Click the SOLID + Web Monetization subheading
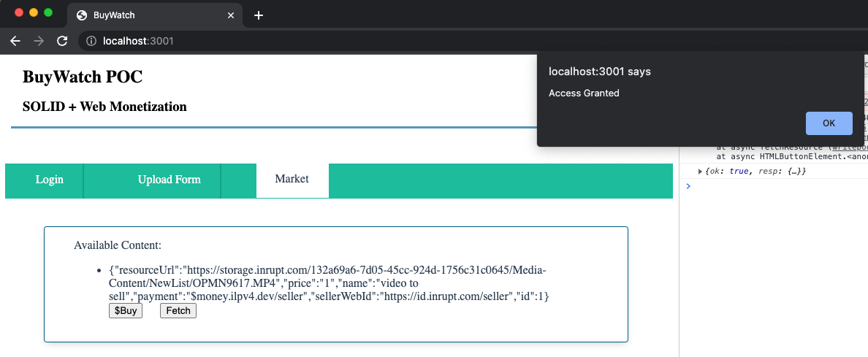868x357 pixels. [104, 107]
